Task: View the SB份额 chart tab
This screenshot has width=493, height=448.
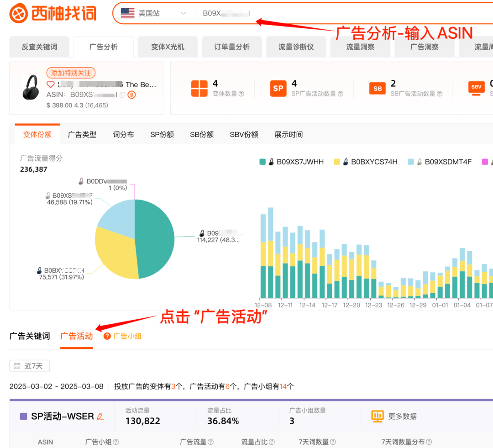Action: point(202,134)
